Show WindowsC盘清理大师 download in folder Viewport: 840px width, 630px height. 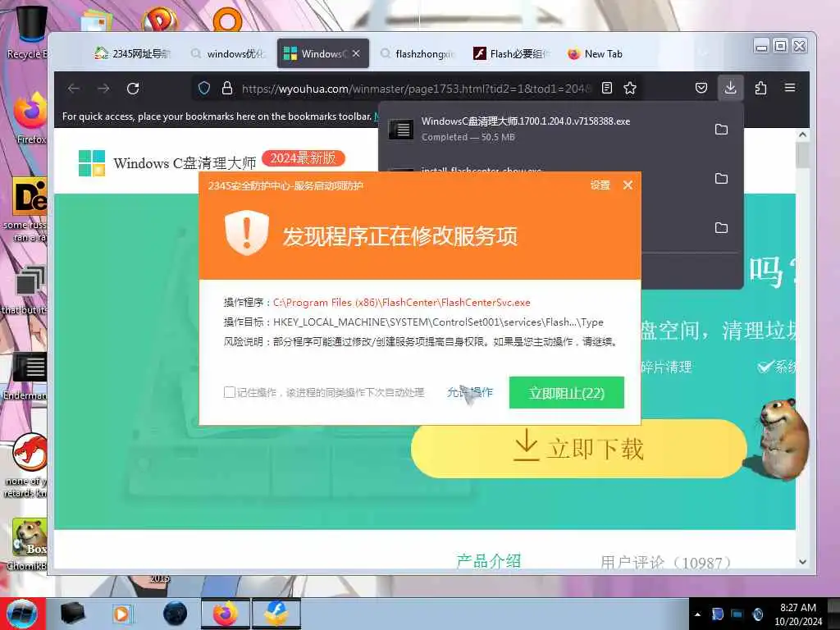click(x=721, y=129)
